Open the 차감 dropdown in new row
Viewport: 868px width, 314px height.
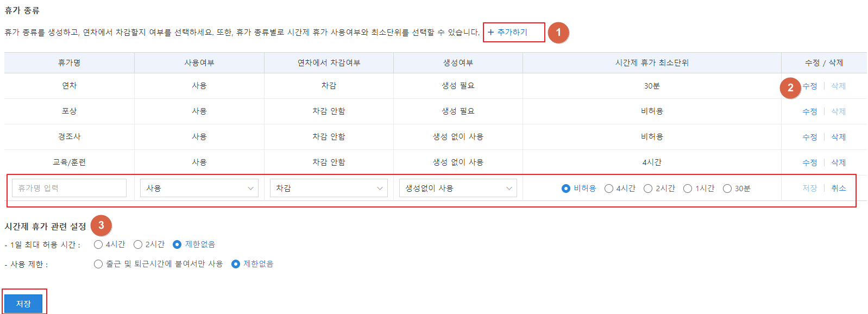[329, 188]
